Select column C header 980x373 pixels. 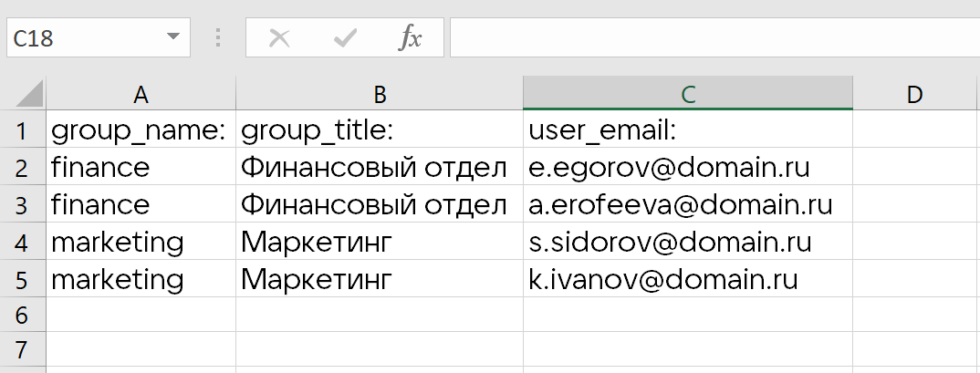(688, 94)
